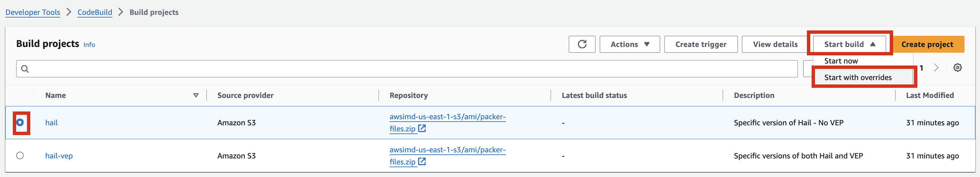Viewport: 980px width, 177px height.
Task: Select the hail project radio button
Action: [x=20, y=123]
